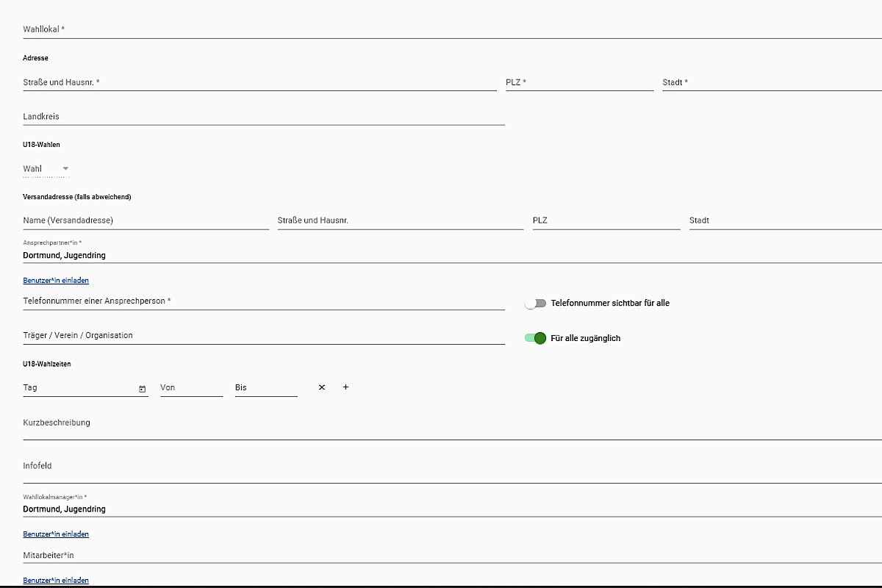
Task: Focus the Wahllokal name field
Action: tap(441, 29)
